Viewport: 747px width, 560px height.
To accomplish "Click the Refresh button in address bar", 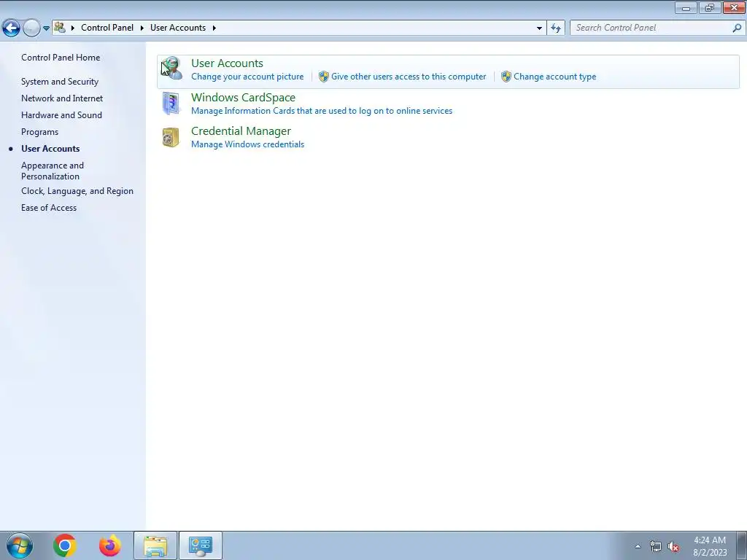I will [555, 28].
